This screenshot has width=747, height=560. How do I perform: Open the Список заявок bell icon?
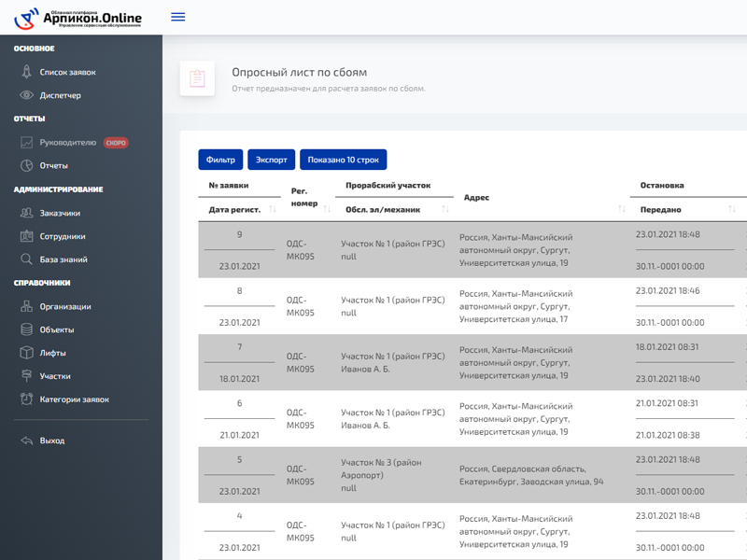[x=27, y=72]
